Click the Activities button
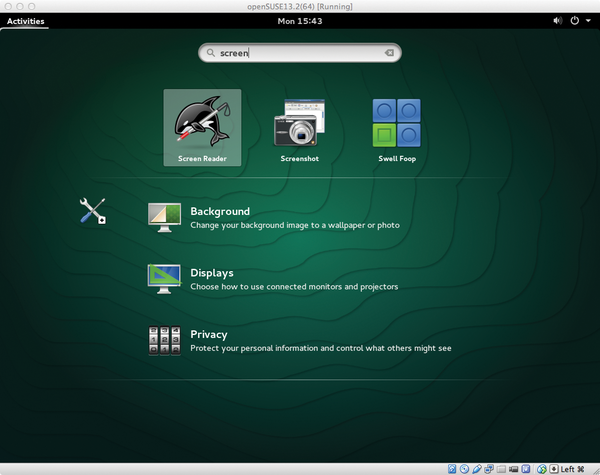This screenshot has width=600, height=475. click(26, 21)
